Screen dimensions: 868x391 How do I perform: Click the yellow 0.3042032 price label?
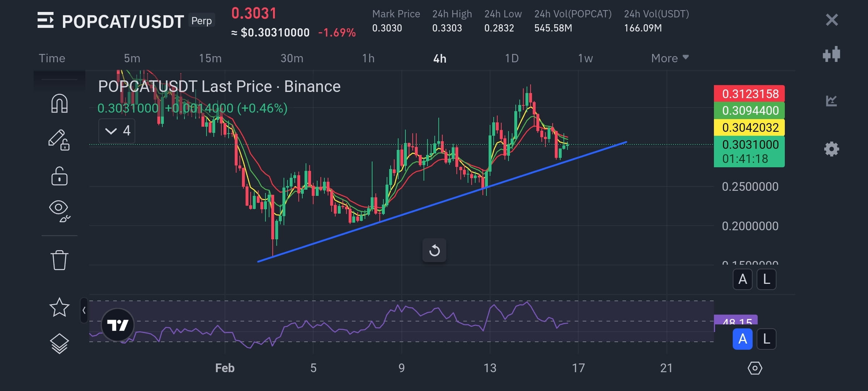[749, 127]
